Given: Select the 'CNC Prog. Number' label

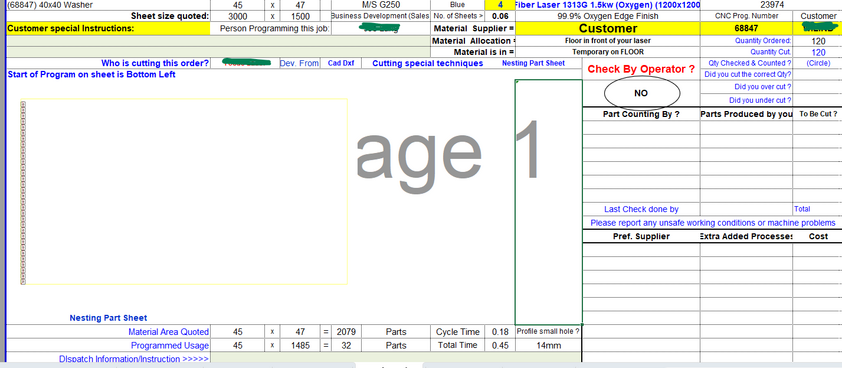Looking at the screenshot, I should (x=746, y=16).
